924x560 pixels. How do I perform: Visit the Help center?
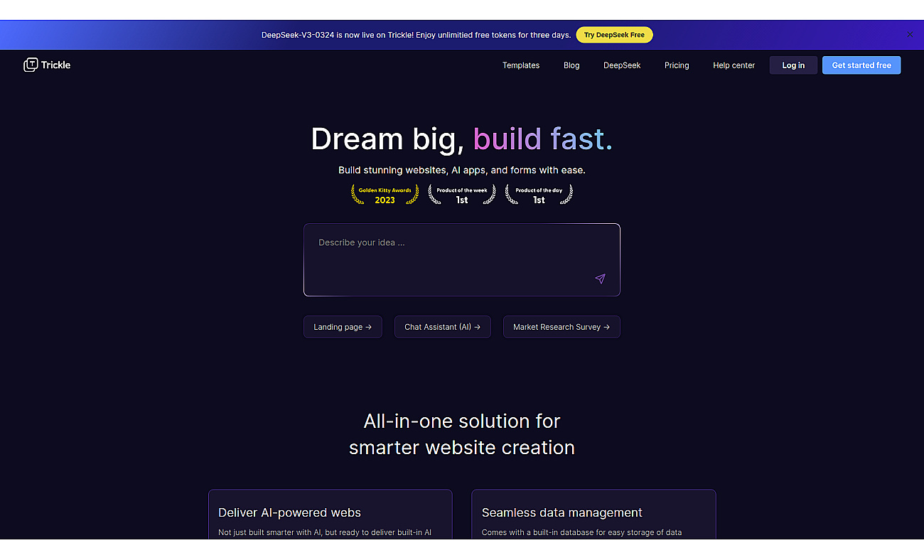click(x=734, y=65)
